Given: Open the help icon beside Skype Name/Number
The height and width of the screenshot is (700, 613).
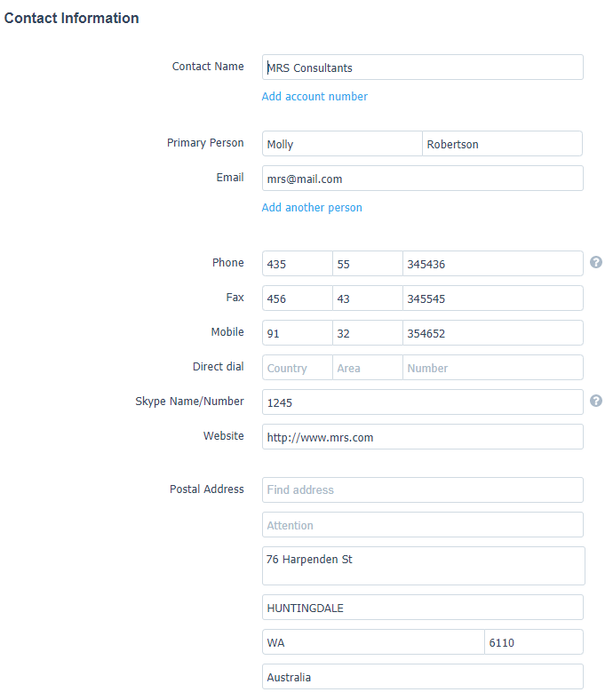Looking at the screenshot, I should (x=595, y=401).
